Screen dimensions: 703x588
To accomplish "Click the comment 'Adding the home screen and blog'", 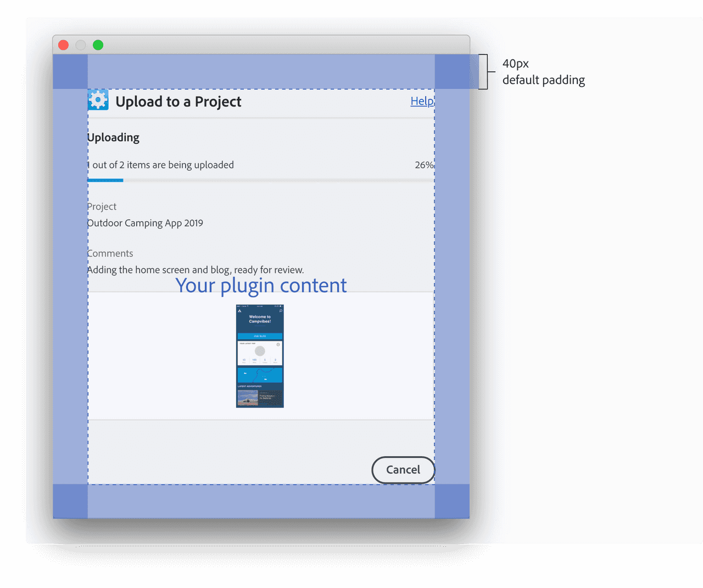I will pos(196,270).
